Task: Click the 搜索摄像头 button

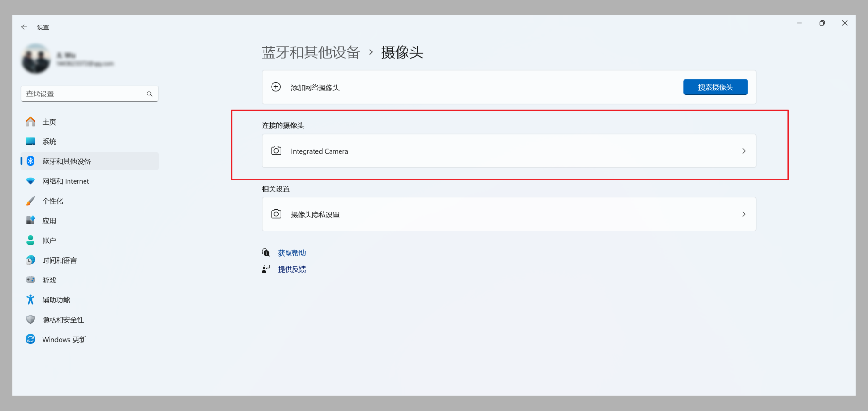Action: click(x=715, y=87)
